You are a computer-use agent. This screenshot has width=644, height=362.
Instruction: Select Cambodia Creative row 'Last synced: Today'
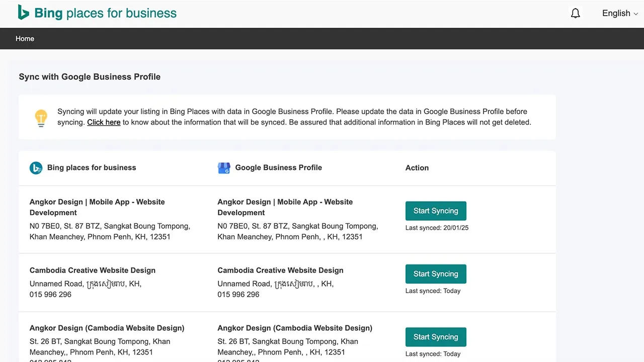click(x=433, y=291)
